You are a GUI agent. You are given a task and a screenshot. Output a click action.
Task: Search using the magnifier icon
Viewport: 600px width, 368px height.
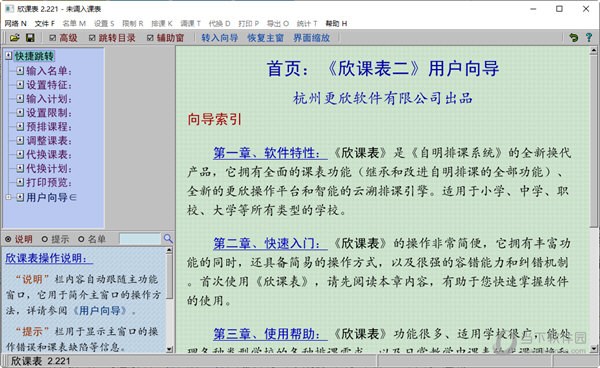click(x=168, y=239)
